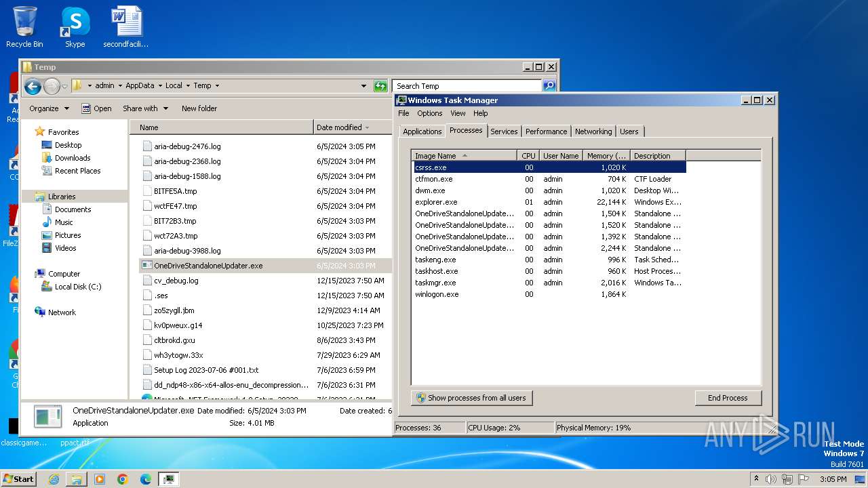This screenshot has height=488, width=868.
Task: Click Show processes from all users
Action: (x=471, y=398)
